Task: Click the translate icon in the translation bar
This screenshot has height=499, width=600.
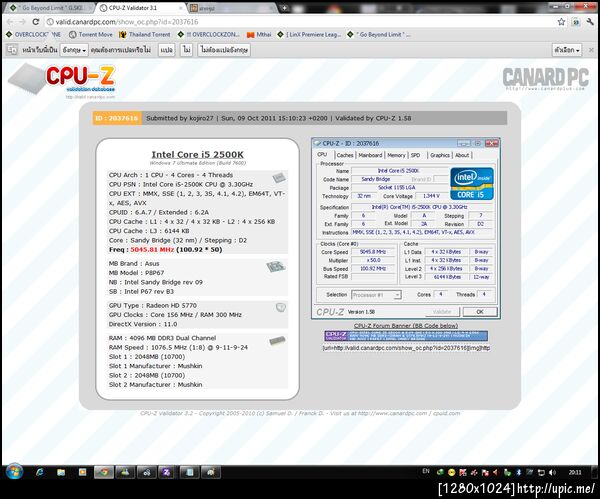Action: click(12, 50)
